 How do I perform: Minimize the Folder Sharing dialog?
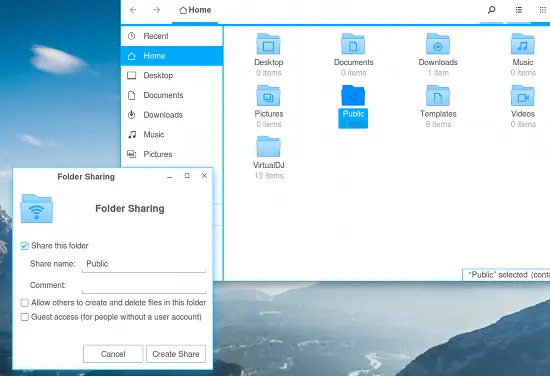pyautogui.click(x=169, y=176)
